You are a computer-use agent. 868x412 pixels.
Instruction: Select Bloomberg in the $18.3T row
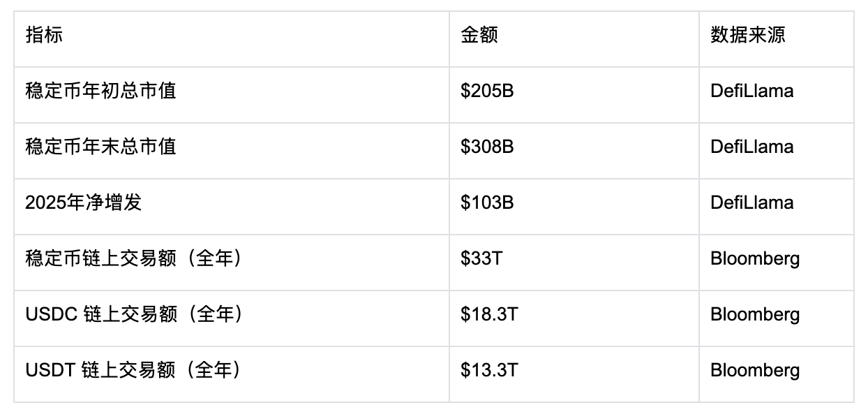(755, 314)
